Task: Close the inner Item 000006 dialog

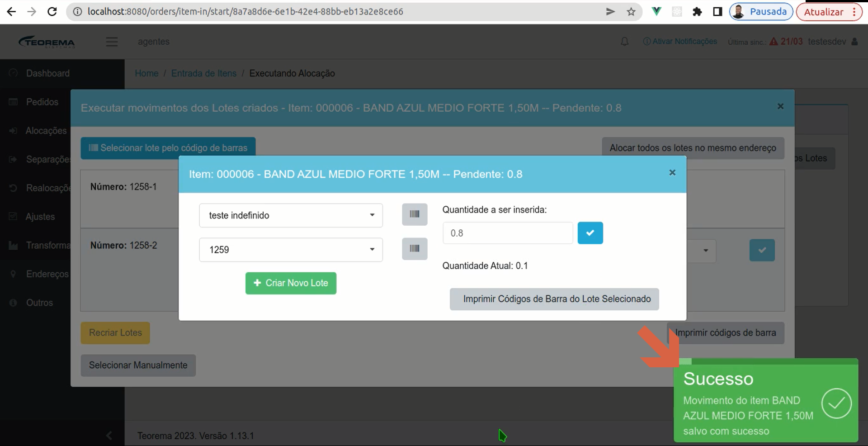Action: pos(672,173)
